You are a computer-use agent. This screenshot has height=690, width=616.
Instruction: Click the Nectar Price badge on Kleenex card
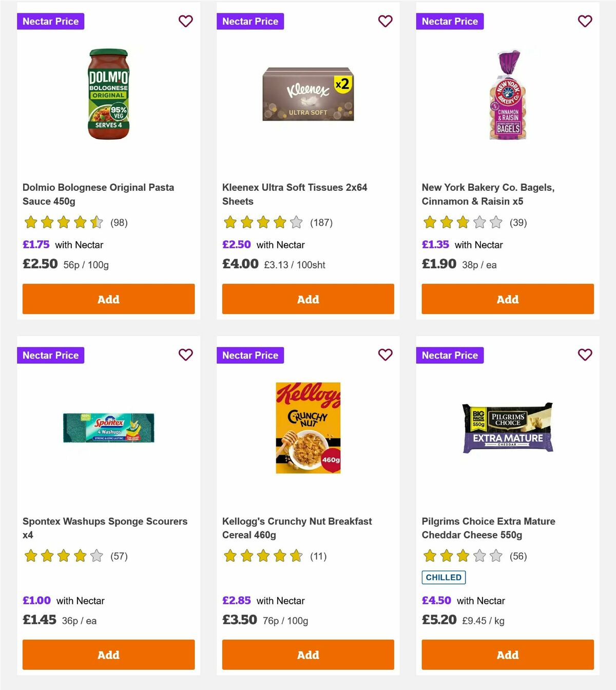point(250,21)
